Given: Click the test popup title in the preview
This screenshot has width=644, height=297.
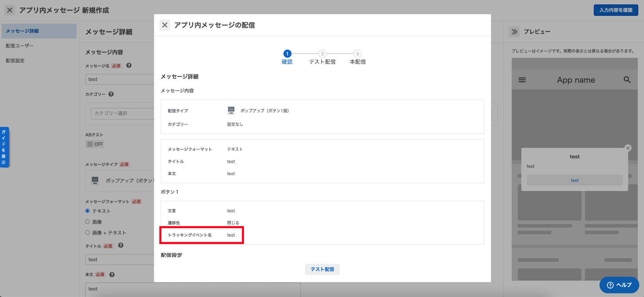Looking at the screenshot, I should click(x=575, y=157).
